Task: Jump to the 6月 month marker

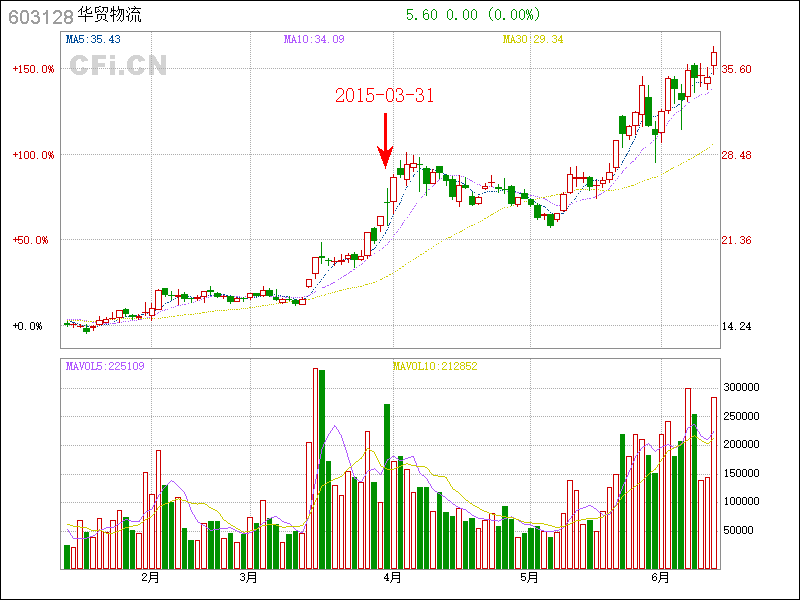Action: coord(660,578)
